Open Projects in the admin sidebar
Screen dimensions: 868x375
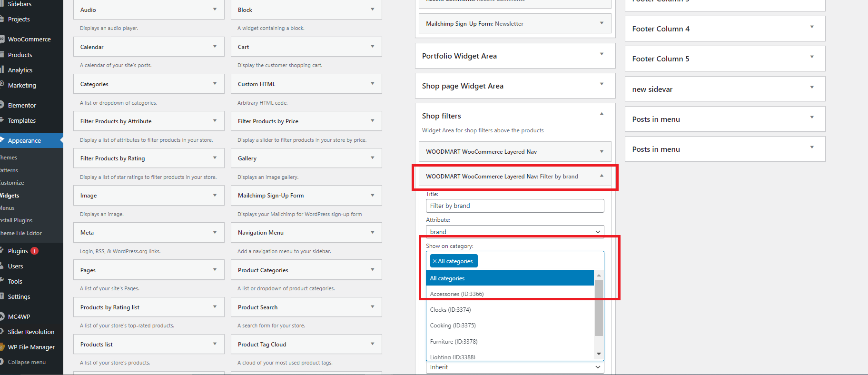[19, 20]
